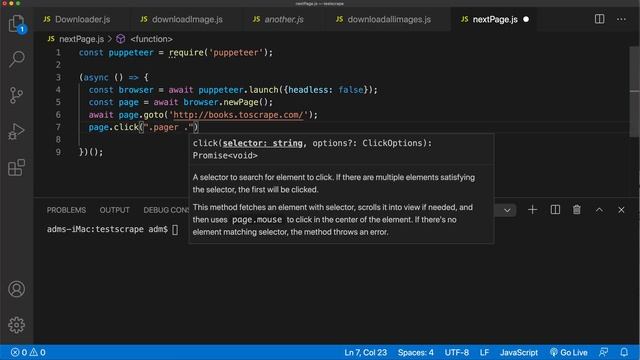Open the feedback icon in status bar
Viewport: 640px width, 360px height.
[x=603, y=352]
